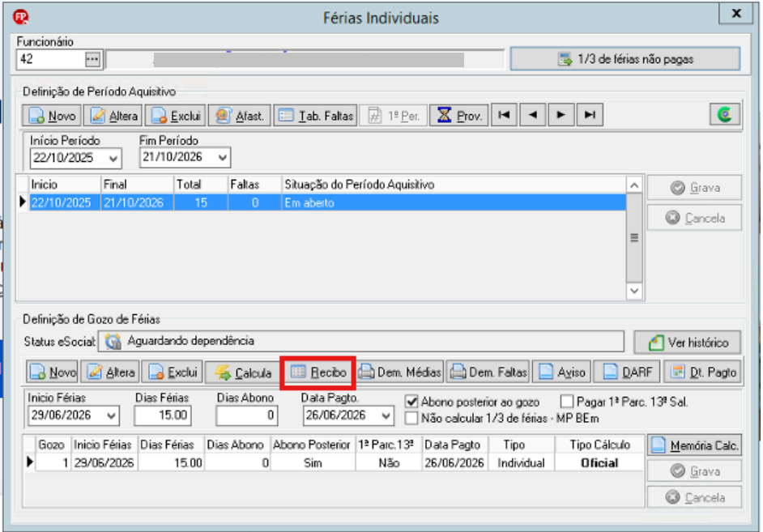Click the 1º Per. button
This screenshot has height=532, width=763.
click(393, 116)
